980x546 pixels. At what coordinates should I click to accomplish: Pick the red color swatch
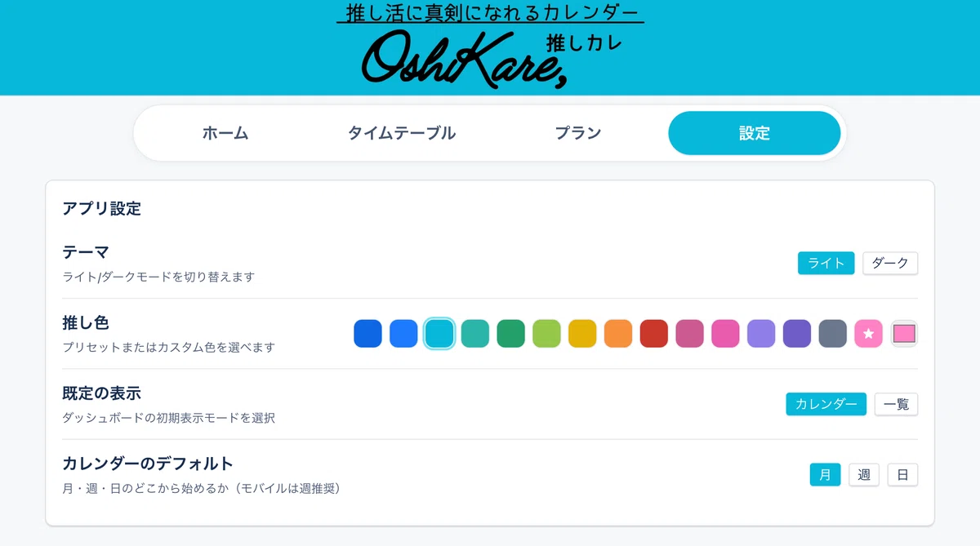(653, 334)
